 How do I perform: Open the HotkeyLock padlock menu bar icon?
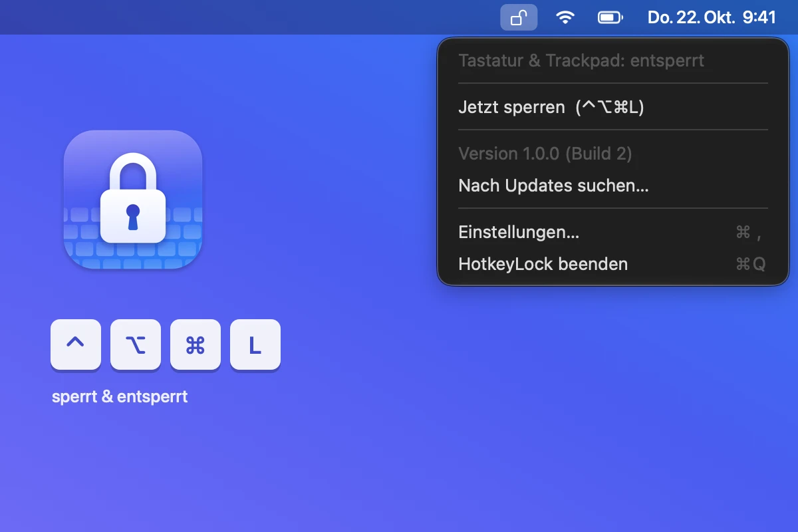519,17
